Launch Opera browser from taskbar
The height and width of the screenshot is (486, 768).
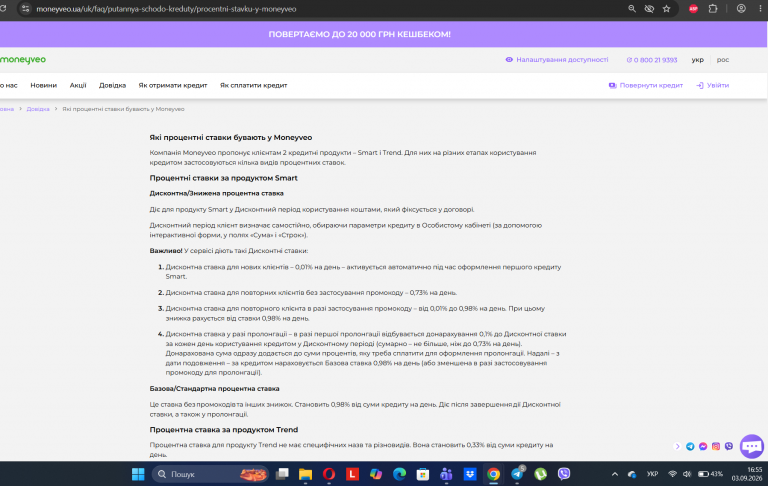[329, 474]
